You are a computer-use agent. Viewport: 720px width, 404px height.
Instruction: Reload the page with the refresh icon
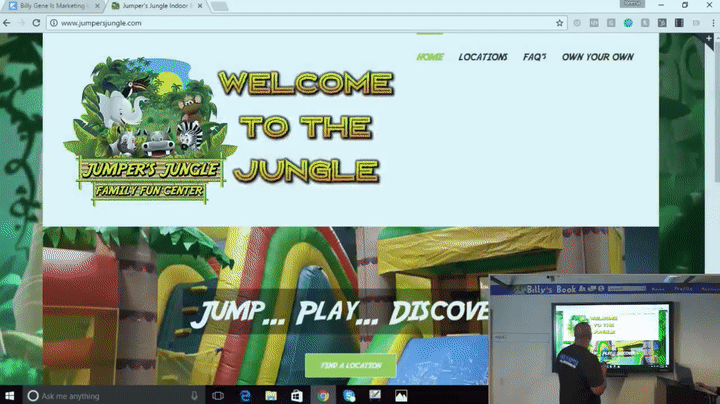point(36,22)
